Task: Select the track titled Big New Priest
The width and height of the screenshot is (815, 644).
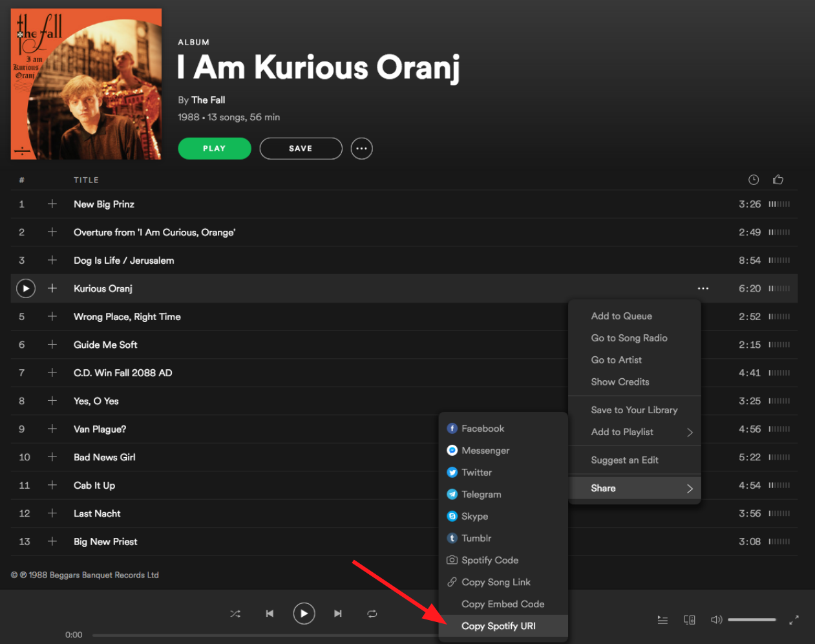Action: point(105,542)
